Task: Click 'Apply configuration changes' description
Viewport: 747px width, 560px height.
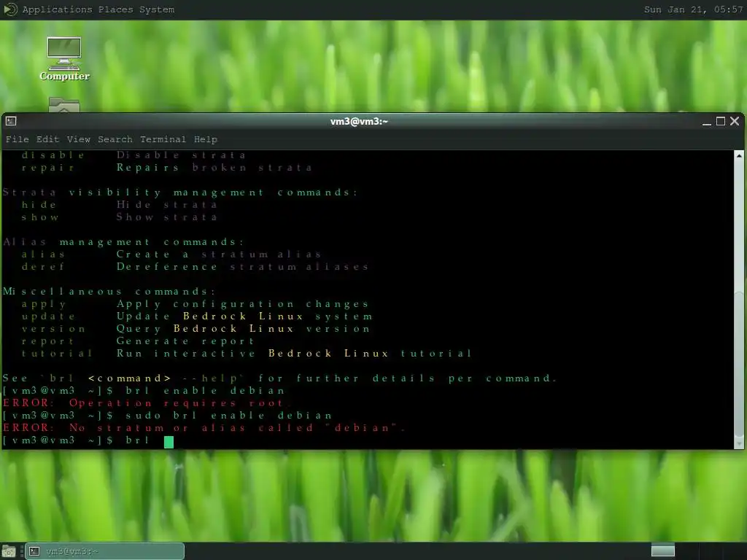Action: pos(242,304)
